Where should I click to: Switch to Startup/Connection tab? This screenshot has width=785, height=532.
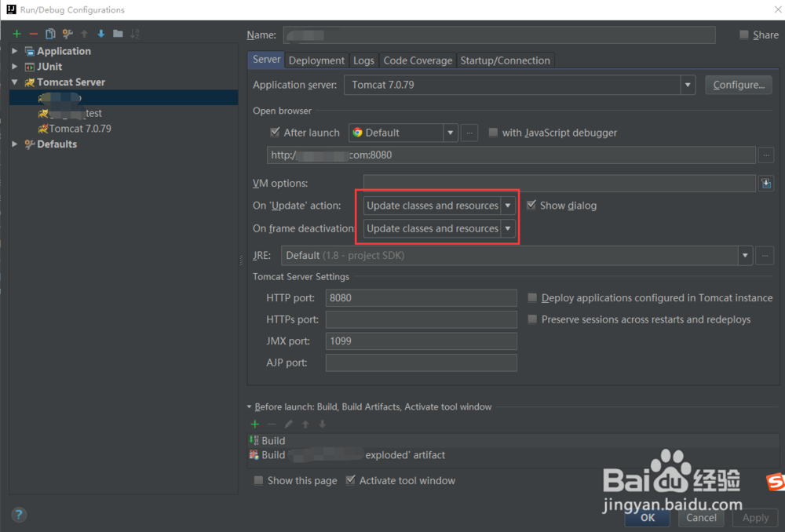point(505,60)
